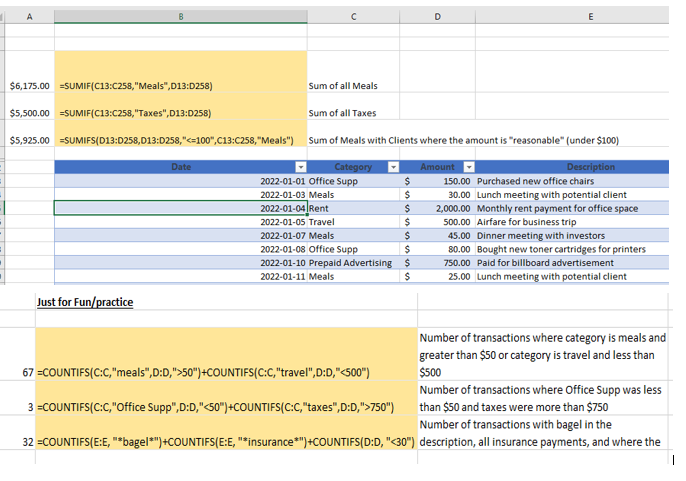686x481 pixels.
Task: Select date cell 2022-01-04
Action: (x=181, y=208)
